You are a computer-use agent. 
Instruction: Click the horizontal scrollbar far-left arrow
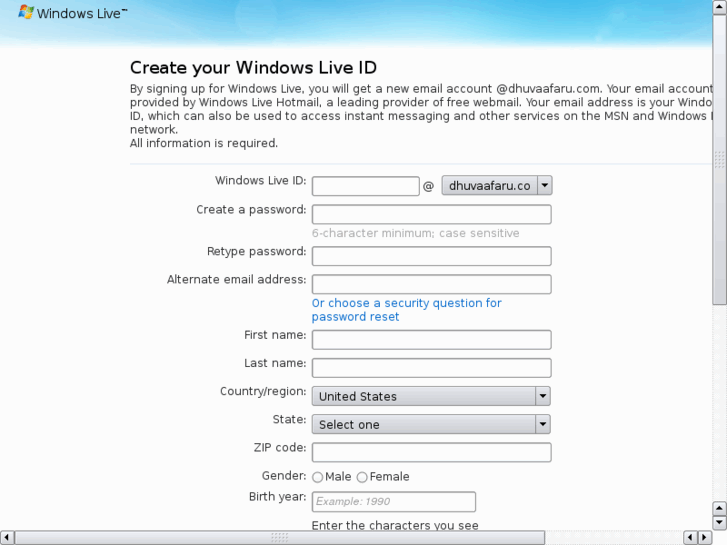[x=7, y=538]
